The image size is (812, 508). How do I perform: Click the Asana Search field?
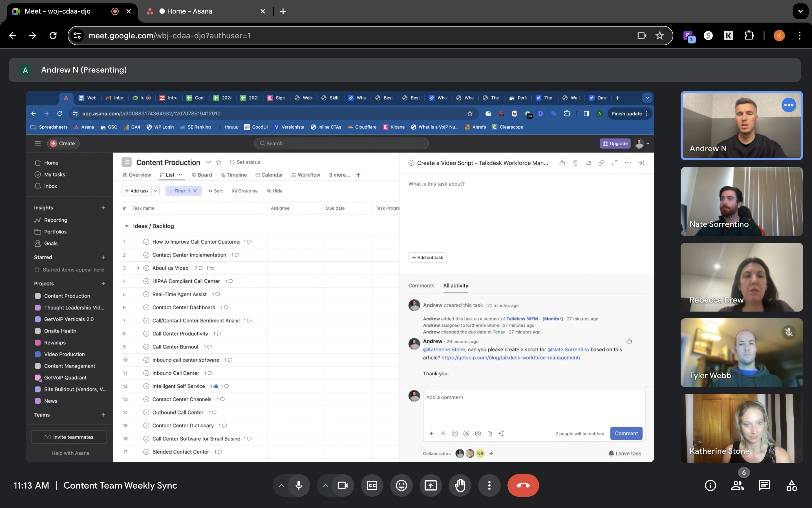(341, 143)
